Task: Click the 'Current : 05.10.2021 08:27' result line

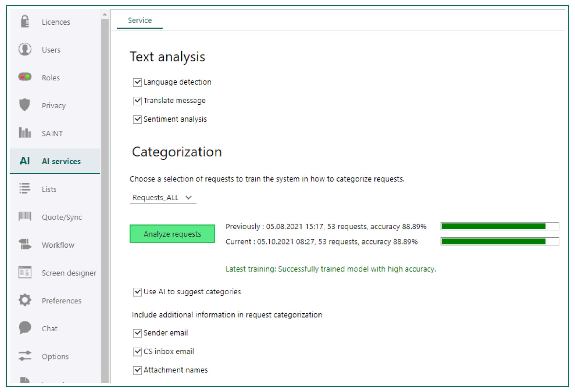Action: click(x=321, y=242)
